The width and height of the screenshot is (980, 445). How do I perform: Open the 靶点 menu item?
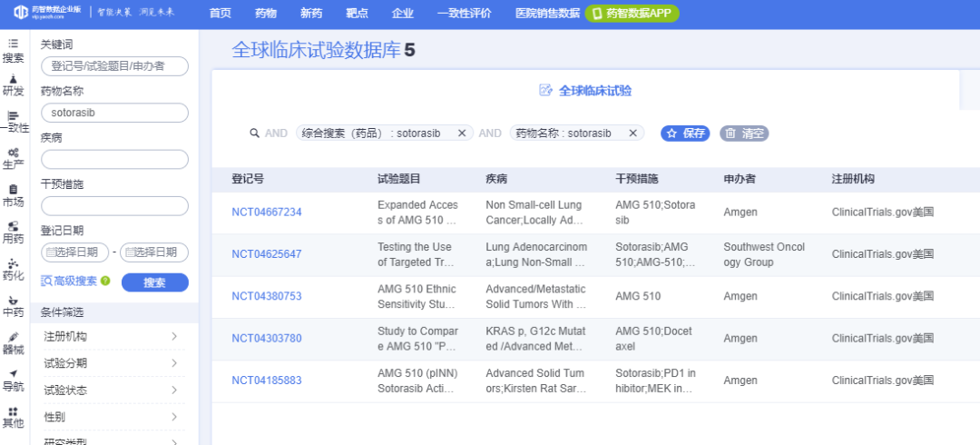(357, 13)
